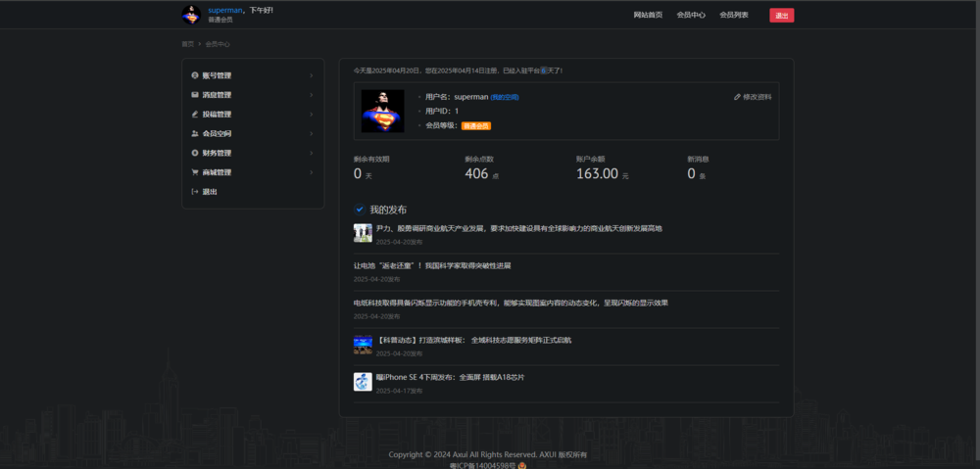Viewport: 980px width, 469px height.
Task: Click the 财务管理 coin icon
Action: [195, 153]
